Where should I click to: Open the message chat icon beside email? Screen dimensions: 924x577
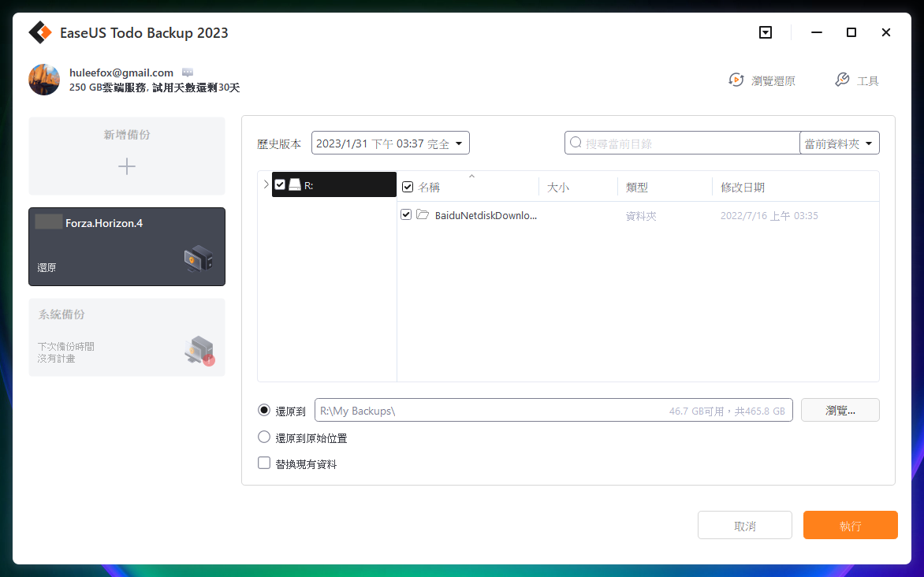[188, 73]
